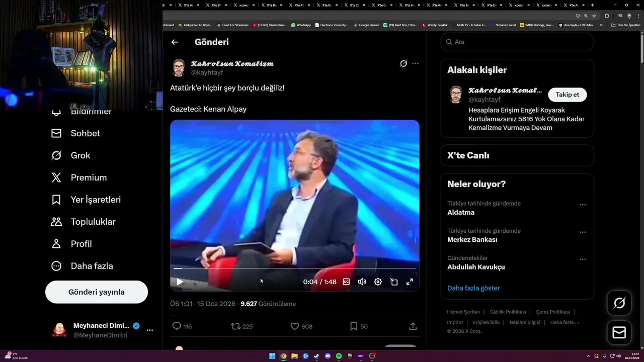Screen dimensions: 644x362
Task: Enter video fullscreen mode
Action: 410,282
